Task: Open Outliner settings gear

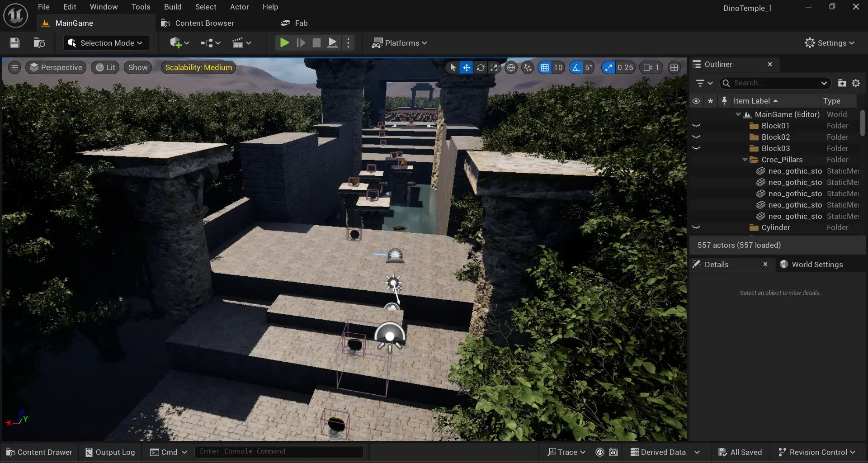Action: pos(856,83)
